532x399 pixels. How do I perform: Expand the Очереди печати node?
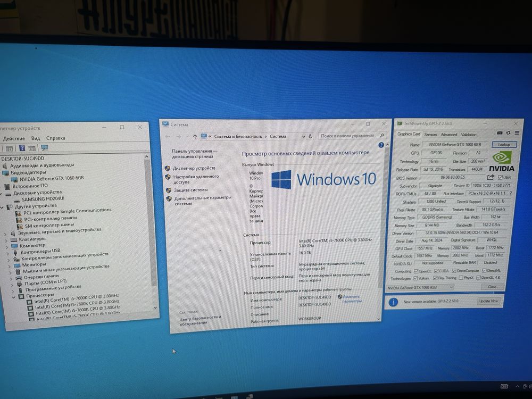click(x=11, y=278)
